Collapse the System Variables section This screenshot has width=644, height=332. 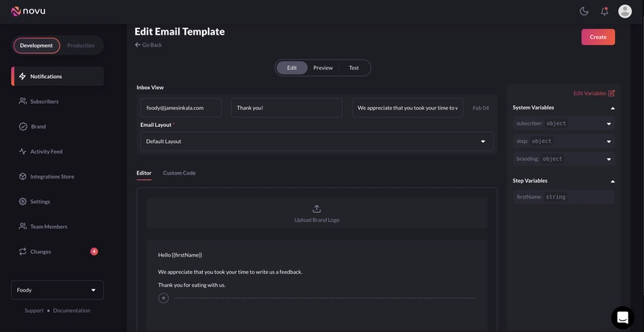[612, 108]
